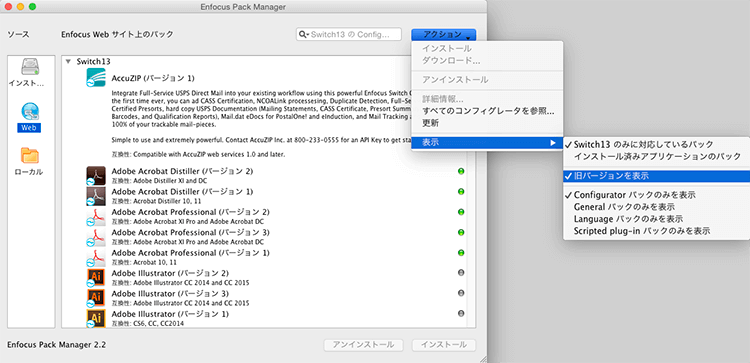Select 'Language パックのみを表示' option
750x363 pixels.
point(656,219)
